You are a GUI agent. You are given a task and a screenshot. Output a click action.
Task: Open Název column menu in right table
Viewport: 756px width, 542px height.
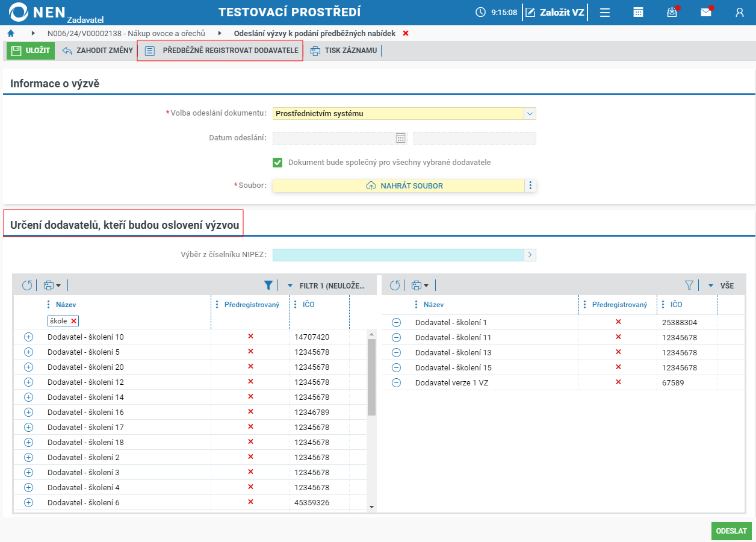tap(416, 305)
